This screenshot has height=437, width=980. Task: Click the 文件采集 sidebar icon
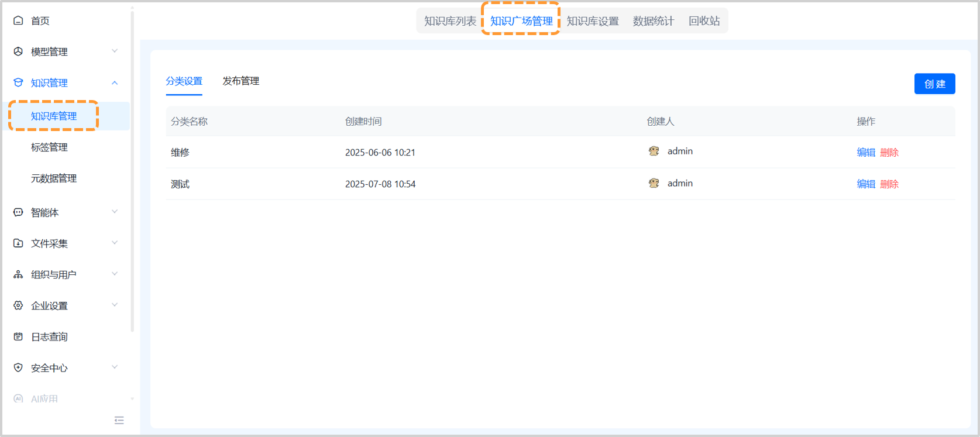coord(18,243)
